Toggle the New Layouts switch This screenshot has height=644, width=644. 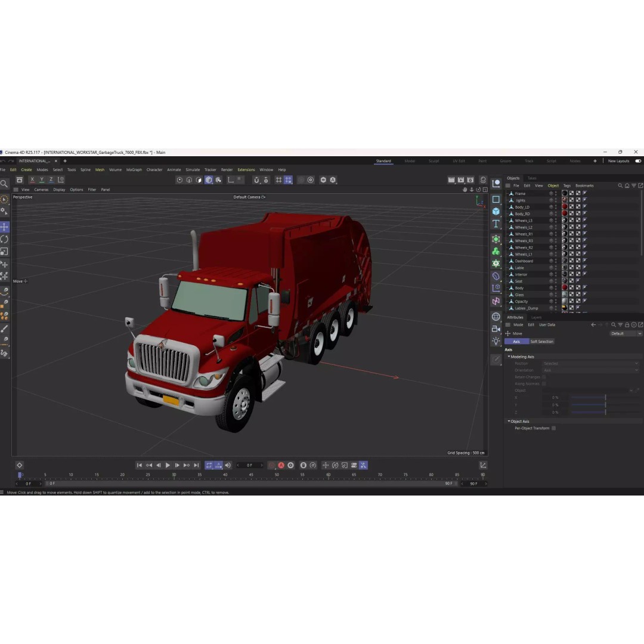point(638,161)
